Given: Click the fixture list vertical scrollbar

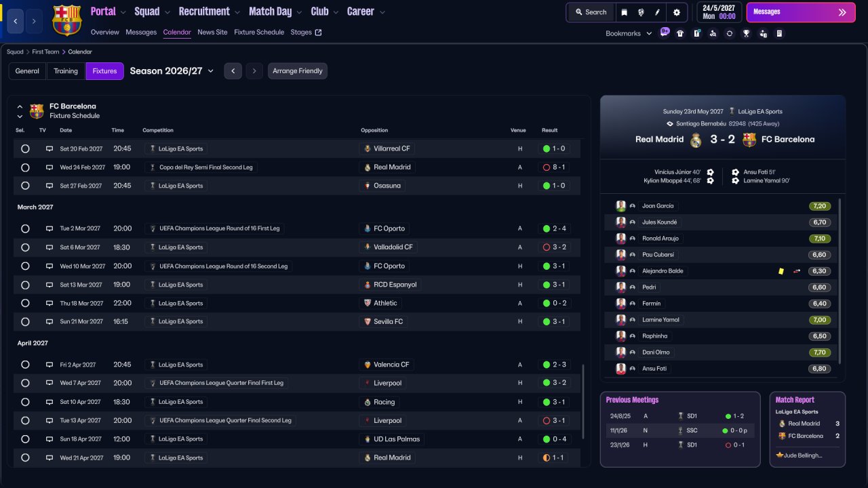Looking at the screenshot, I should (x=582, y=403).
